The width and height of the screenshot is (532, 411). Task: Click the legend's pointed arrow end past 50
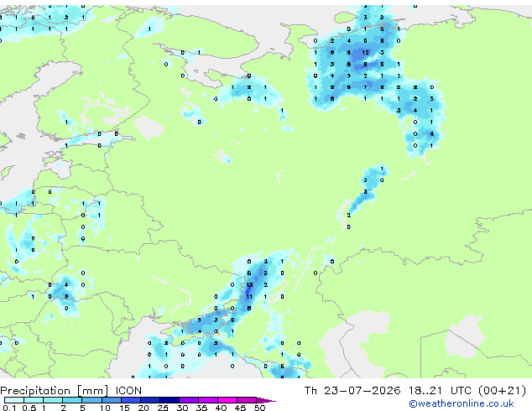pos(266,400)
